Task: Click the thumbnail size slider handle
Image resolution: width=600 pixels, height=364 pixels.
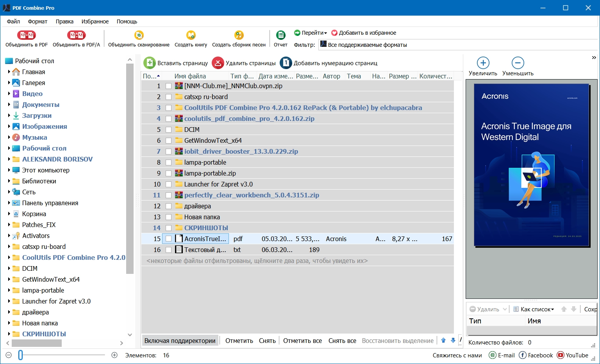Action: click(20, 355)
